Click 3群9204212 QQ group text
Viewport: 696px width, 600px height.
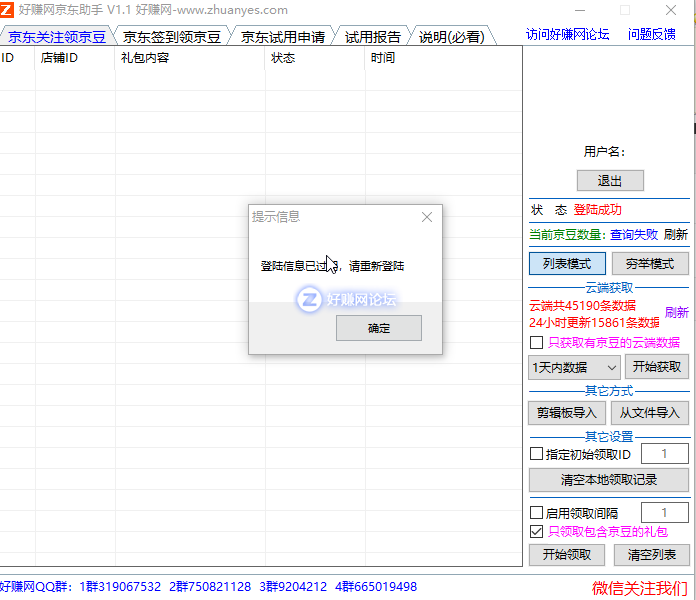click(x=293, y=587)
